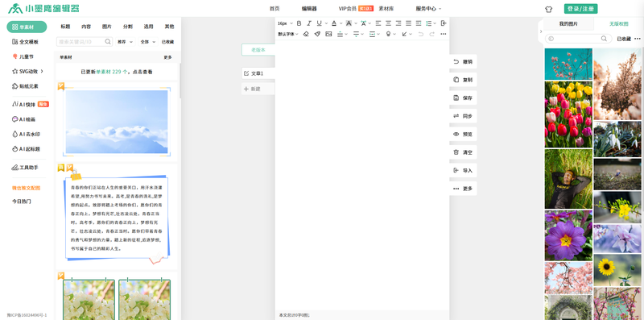Expand the SVG动效 sidebar item
Viewport: 644px width, 320px height.
(28, 72)
